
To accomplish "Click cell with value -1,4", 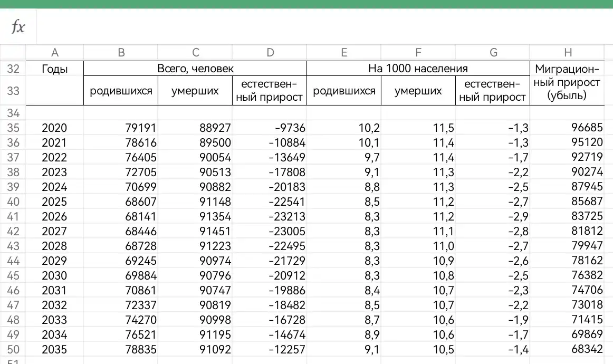I will tap(493, 350).
